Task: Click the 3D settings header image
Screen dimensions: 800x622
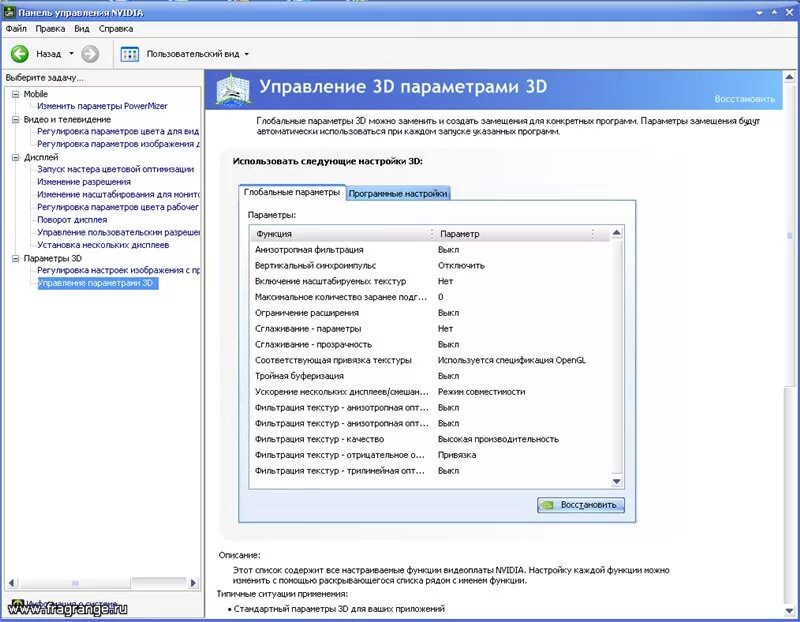Action: [233, 90]
